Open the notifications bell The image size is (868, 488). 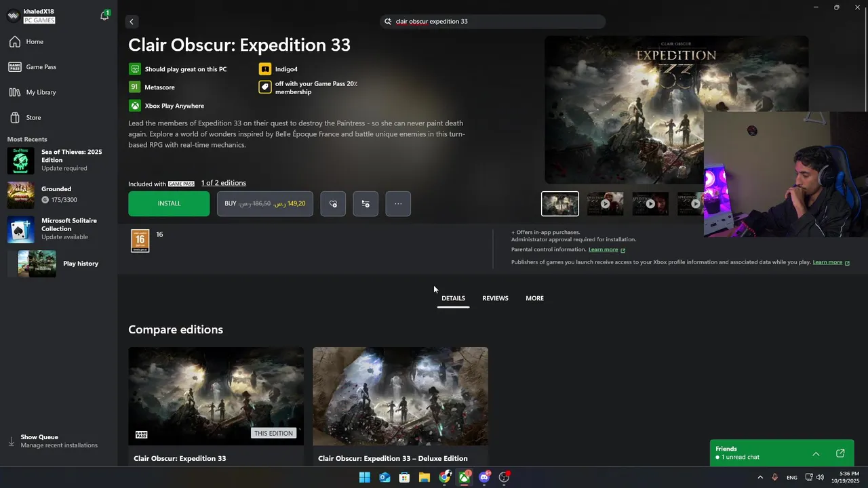click(104, 16)
